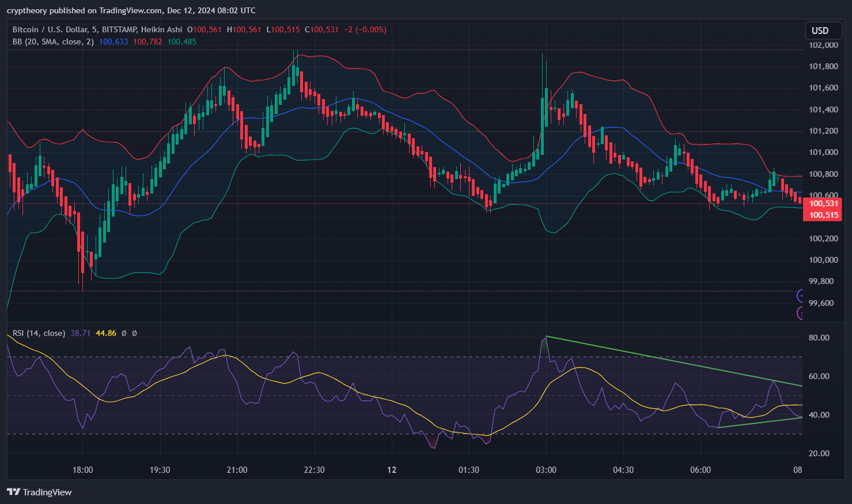Click the "cryptheory published on TradingView.com" header text
852x504 pixels.
pos(84,10)
